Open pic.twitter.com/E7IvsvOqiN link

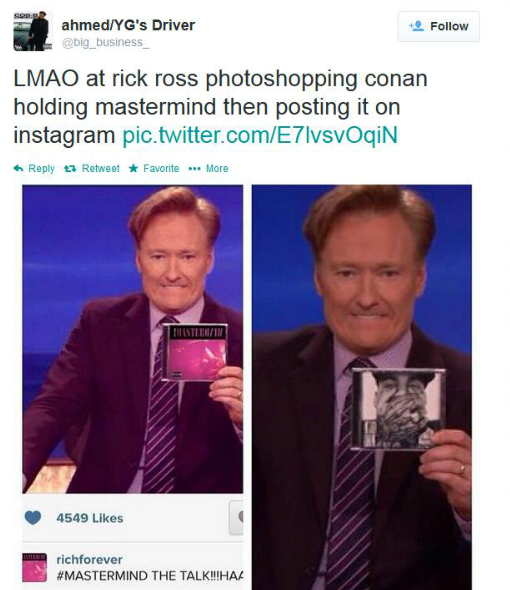pos(260,135)
